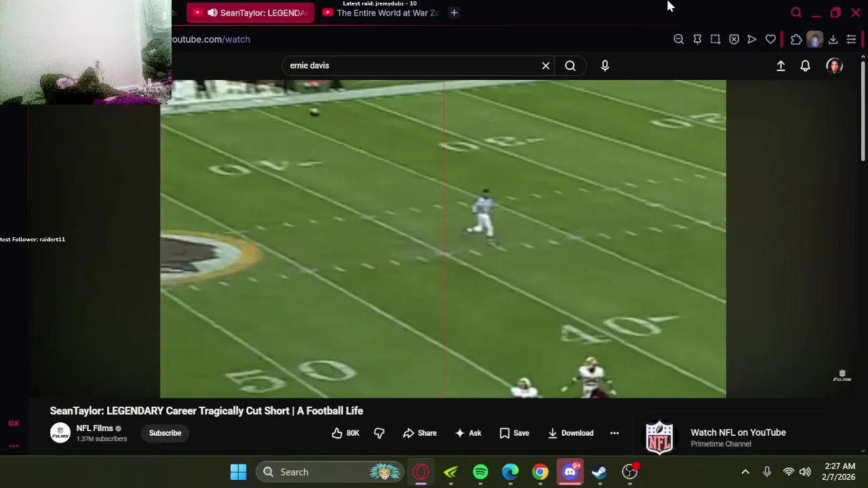Add page to bookmarks with heart icon
Screen dimensions: 868x488
pos(770,39)
